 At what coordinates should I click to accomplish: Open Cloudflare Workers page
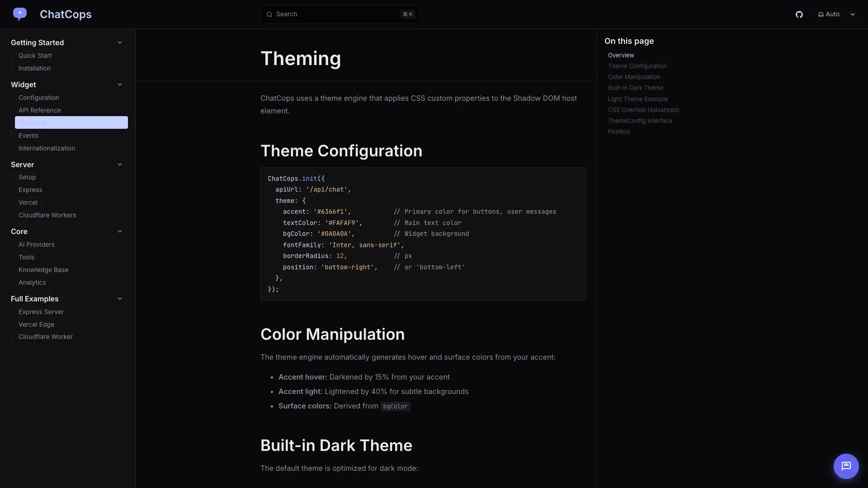pos(47,215)
